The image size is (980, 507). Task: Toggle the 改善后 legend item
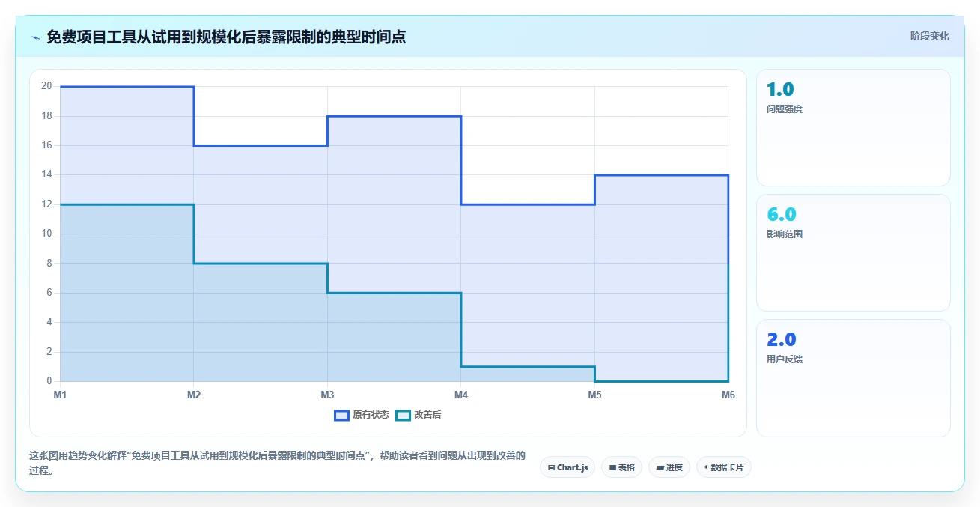point(419,415)
